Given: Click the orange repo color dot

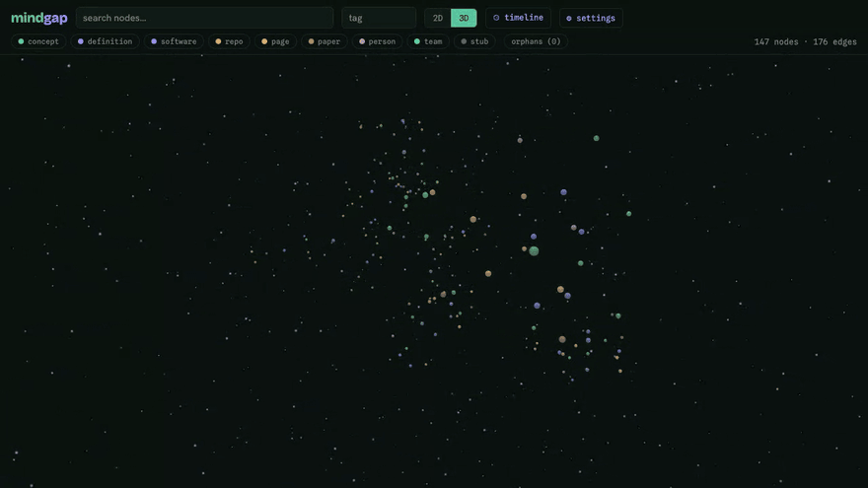Looking at the screenshot, I should pos(218,41).
